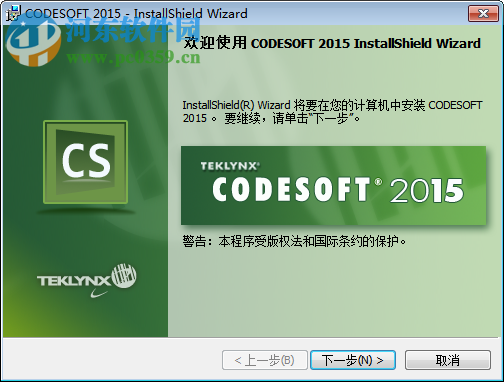Click the 下一步(N) > button
This screenshot has height=382, width=504.
[x=353, y=360]
